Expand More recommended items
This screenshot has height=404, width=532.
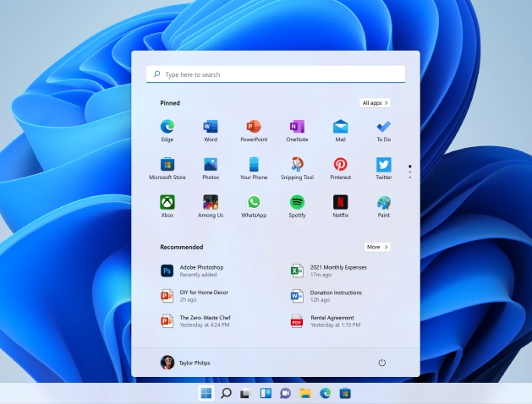pyautogui.click(x=376, y=247)
